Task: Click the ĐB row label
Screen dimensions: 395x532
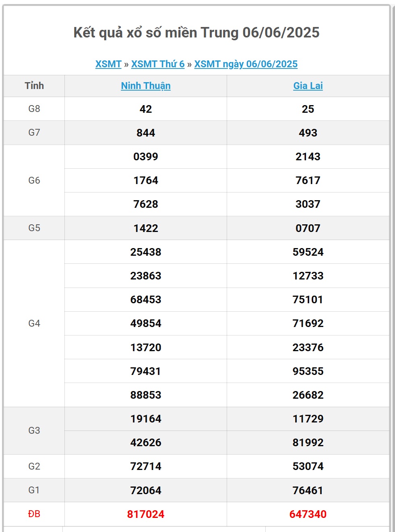Action: tap(34, 514)
